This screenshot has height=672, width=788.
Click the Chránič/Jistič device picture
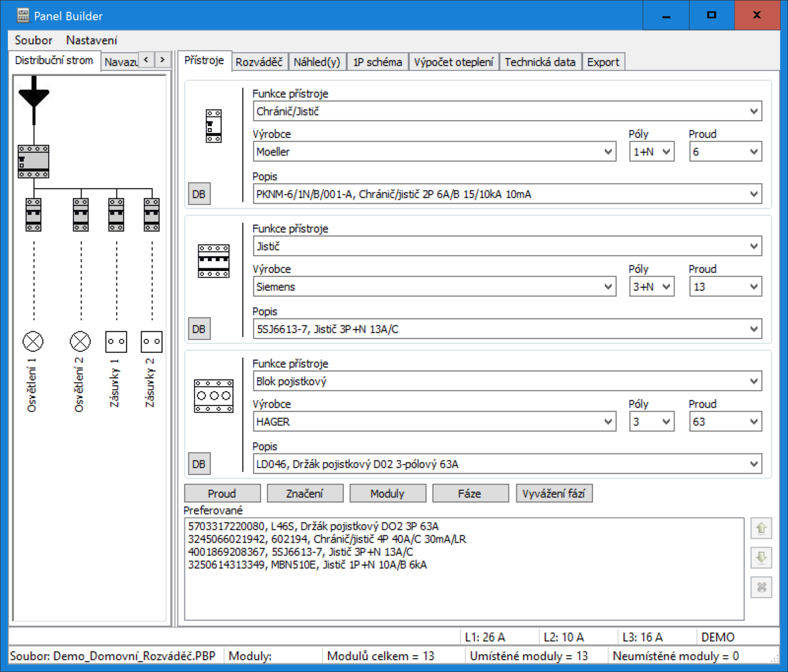click(214, 126)
